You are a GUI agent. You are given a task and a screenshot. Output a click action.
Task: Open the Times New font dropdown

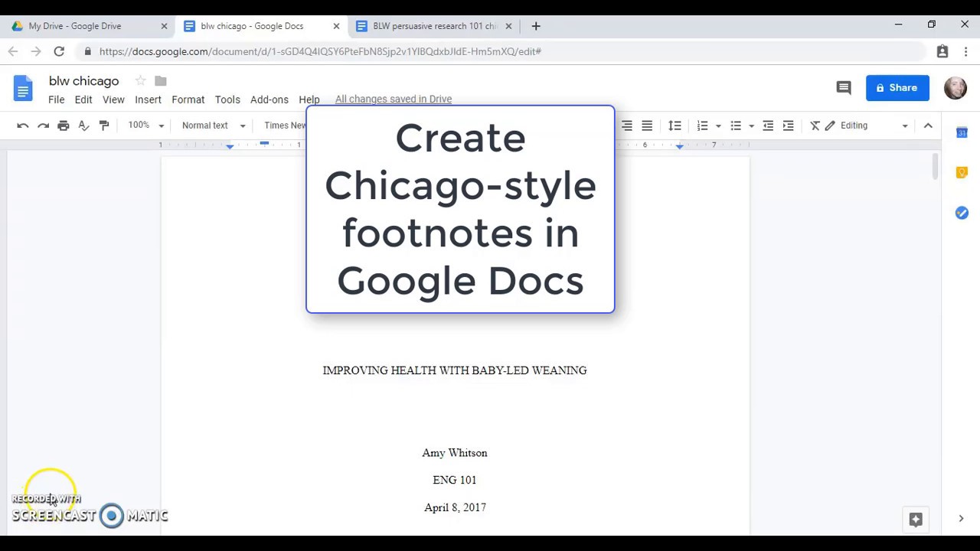coord(285,126)
